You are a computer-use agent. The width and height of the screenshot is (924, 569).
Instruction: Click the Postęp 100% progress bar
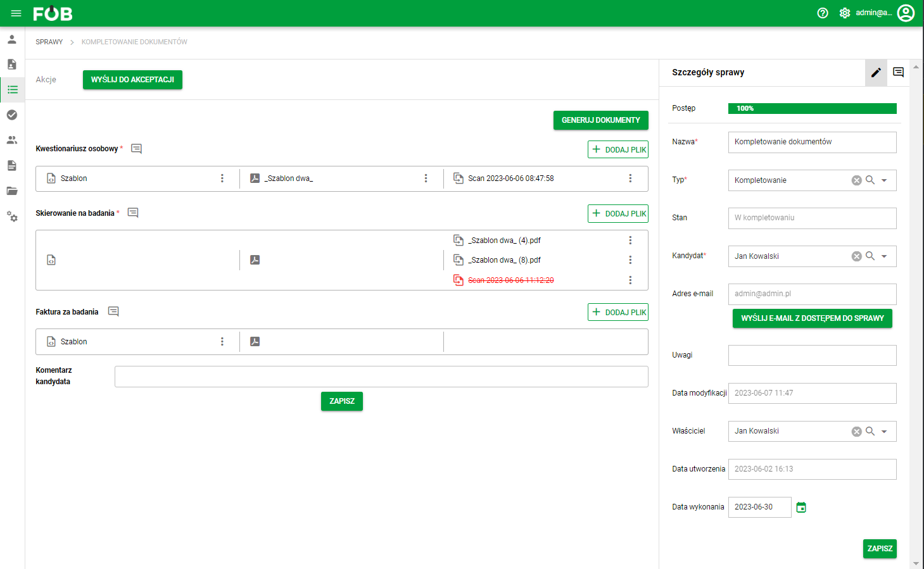tap(813, 108)
